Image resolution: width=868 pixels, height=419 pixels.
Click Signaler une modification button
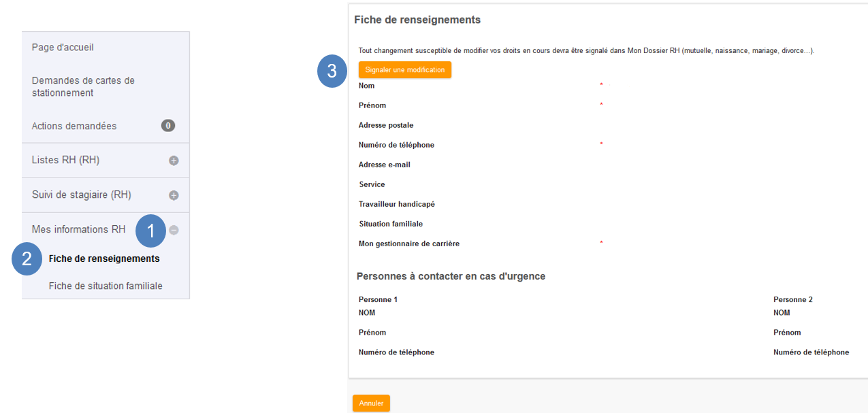(405, 70)
